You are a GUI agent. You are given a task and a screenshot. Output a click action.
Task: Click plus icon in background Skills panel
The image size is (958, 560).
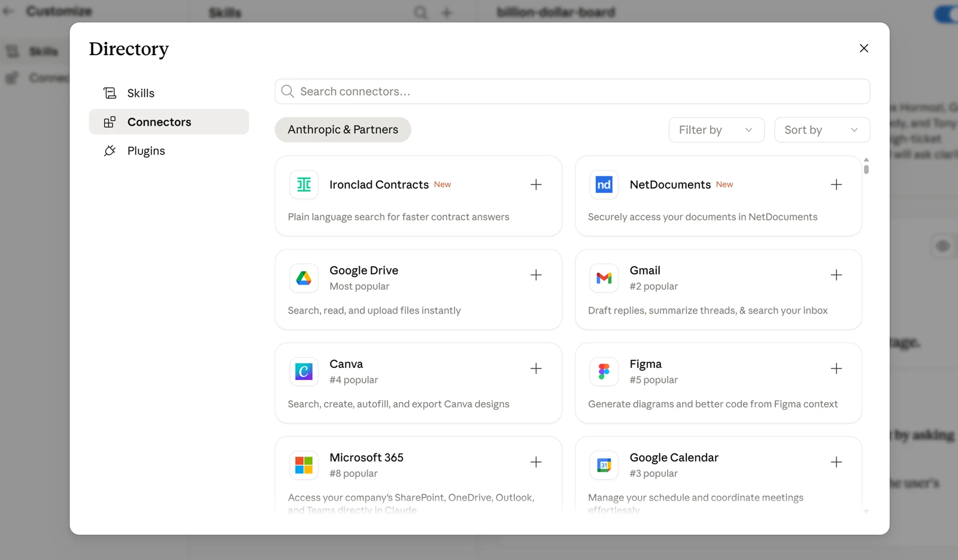click(447, 13)
